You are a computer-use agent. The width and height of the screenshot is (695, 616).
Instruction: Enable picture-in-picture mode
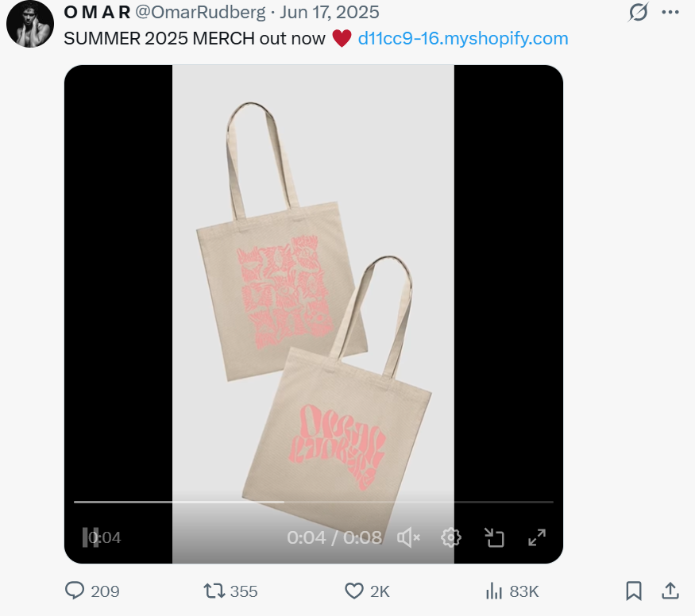click(x=494, y=537)
